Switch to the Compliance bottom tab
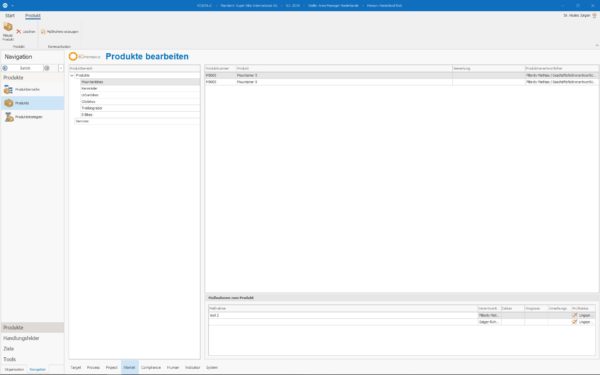Viewport: 600px width, 375px height. (x=151, y=367)
